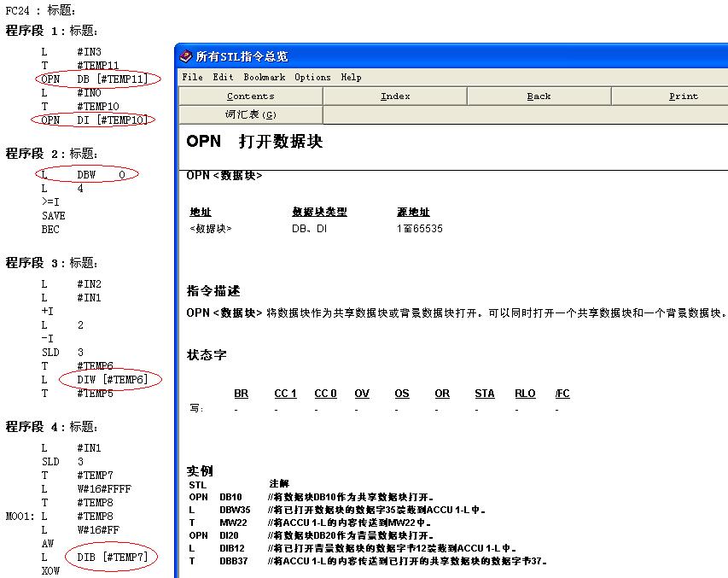Click the RLO status bit link

525,394
